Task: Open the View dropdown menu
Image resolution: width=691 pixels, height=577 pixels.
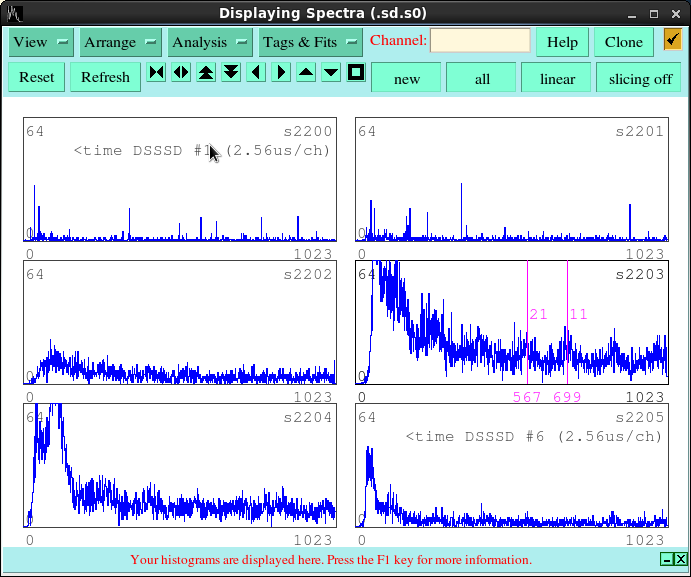Action: pos(41,42)
